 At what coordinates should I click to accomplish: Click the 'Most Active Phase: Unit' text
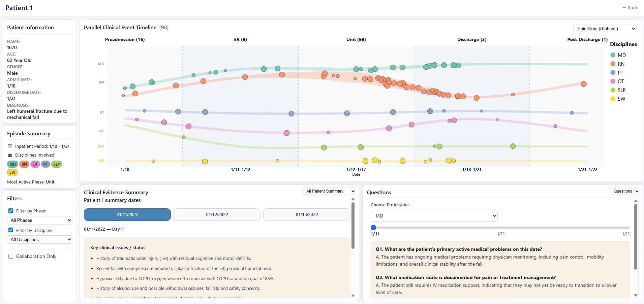[x=31, y=182]
